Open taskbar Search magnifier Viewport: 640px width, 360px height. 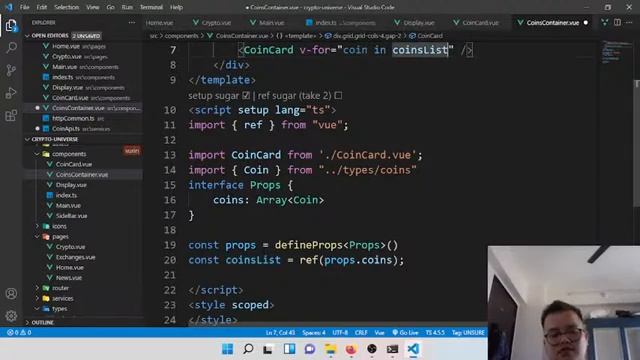[x=248, y=349]
